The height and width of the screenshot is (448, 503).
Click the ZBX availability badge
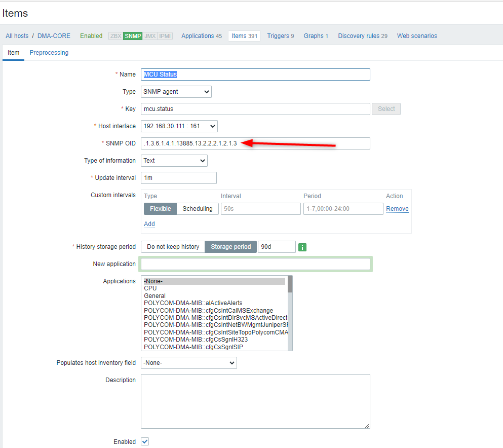tap(116, 36)
